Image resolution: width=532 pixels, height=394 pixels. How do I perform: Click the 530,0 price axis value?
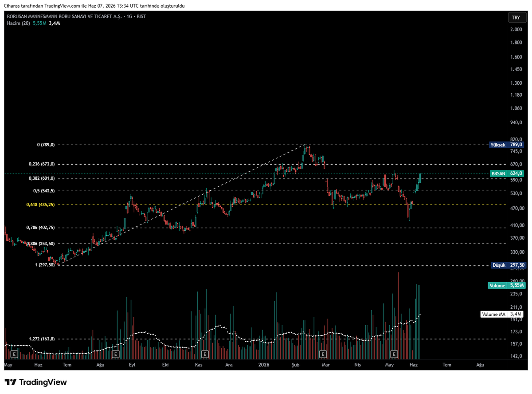coord(516,194)
